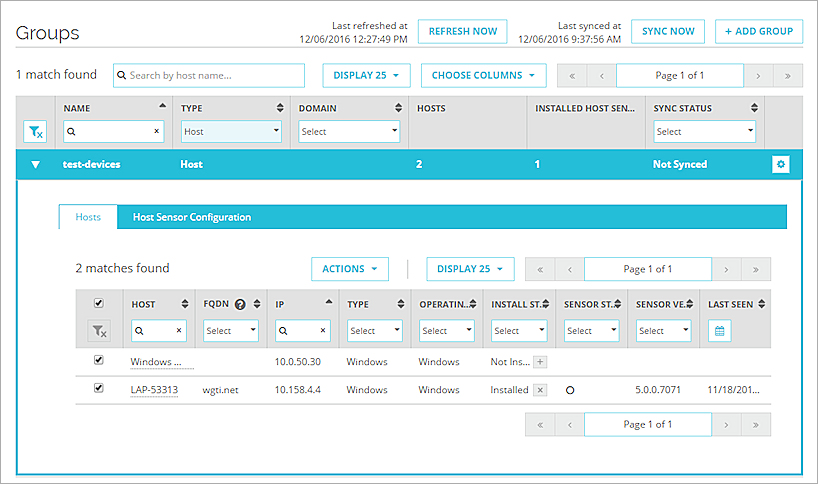Screen dimensions: 818x484
Task: Sort hosts by FQDN column arrows
Action: point(257,304)
